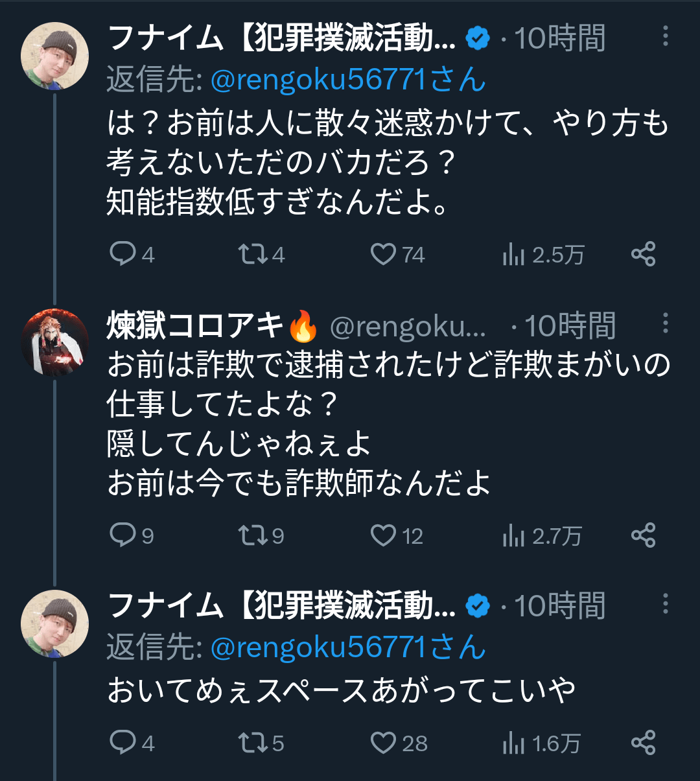
Task: View 1.6万 view count on last tweet
Action: [541, 743]
